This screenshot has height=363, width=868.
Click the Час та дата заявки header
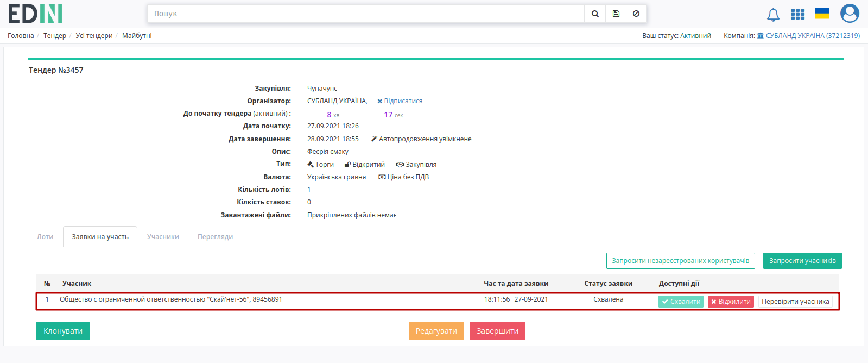pos(516,284)
